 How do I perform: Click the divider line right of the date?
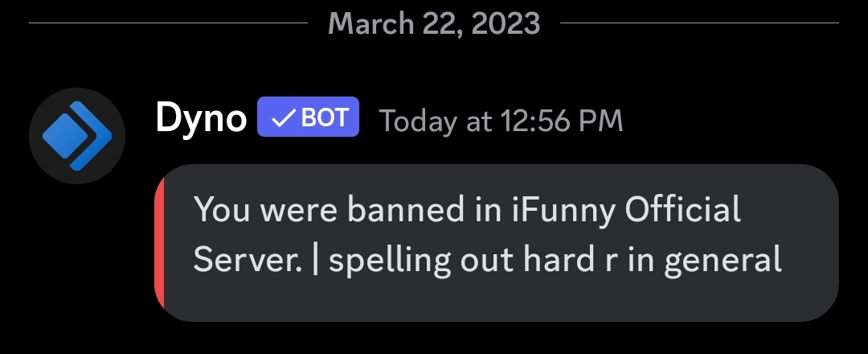(699, 24)
